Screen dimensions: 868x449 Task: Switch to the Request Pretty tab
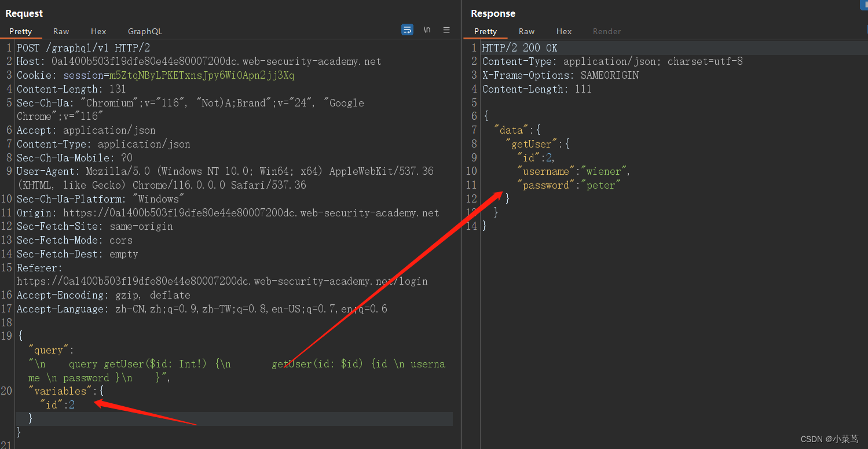(21, 31)
